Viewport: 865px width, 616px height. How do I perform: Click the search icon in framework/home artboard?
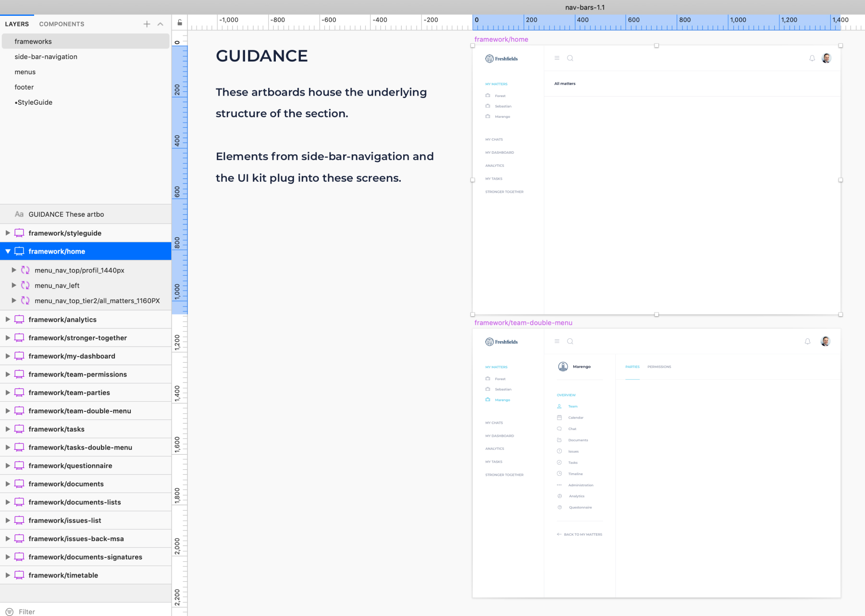tap(570, 58)
